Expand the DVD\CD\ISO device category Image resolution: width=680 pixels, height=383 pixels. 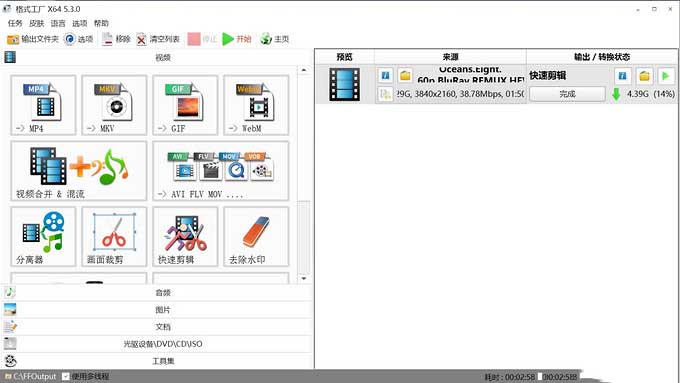157,344
